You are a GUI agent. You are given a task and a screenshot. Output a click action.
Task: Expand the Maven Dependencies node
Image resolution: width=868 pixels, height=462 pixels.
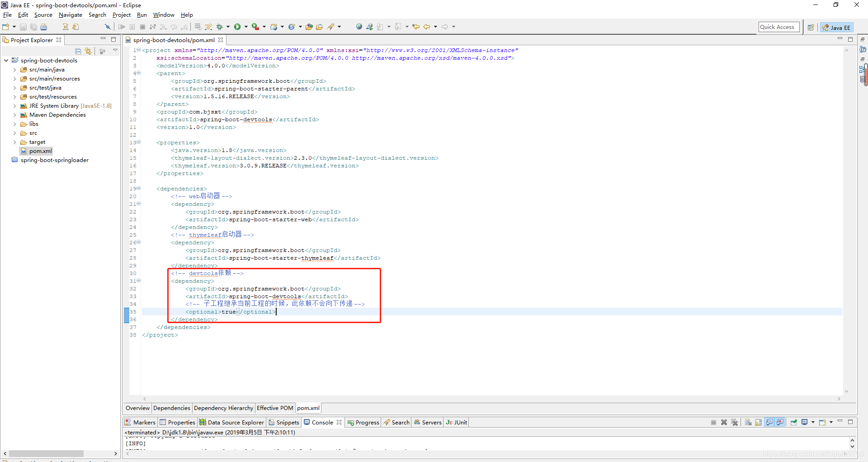click(15, 115)
